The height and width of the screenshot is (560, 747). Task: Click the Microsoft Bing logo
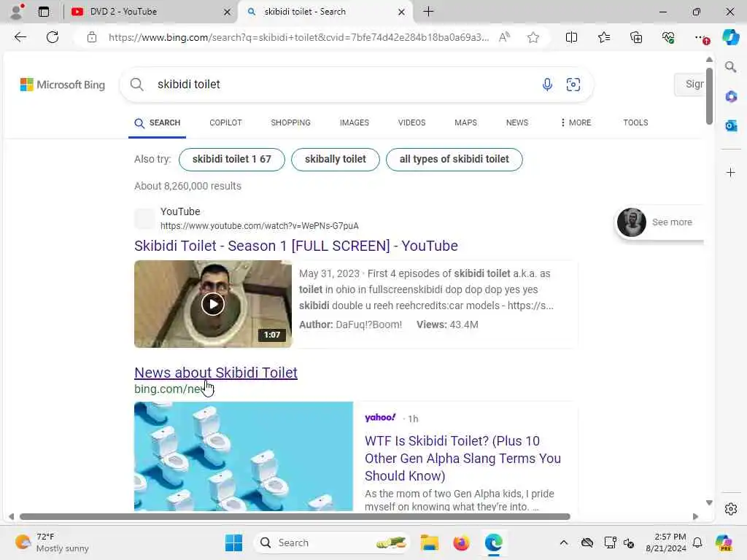tap(63, 85)
